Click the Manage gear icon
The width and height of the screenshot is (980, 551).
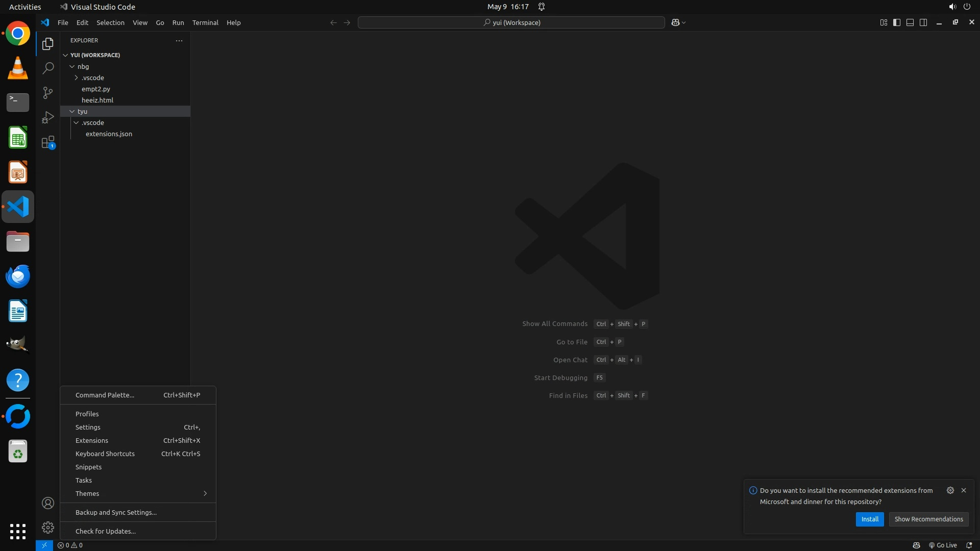(x=48, y=528)
